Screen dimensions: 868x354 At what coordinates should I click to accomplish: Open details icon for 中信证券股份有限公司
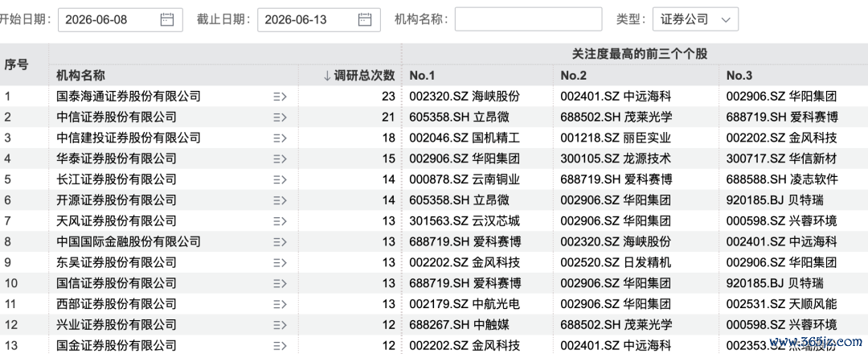[280, 117]
